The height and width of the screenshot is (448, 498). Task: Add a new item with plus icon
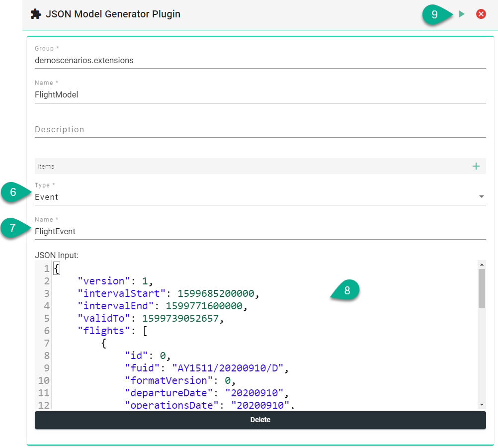point(476,166)
